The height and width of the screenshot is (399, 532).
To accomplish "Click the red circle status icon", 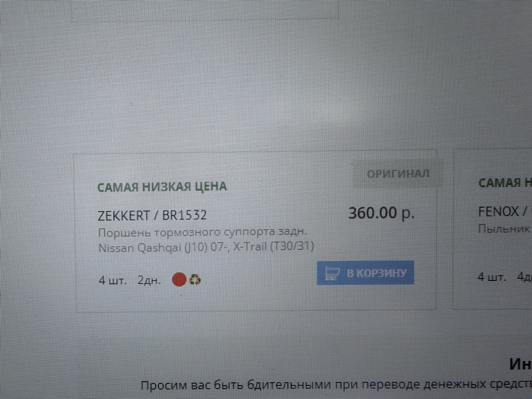I will tap(179, 279).
